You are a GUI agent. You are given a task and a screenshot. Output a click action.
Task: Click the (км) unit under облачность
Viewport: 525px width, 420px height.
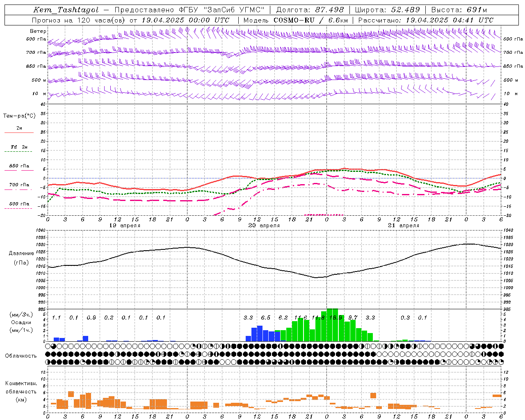click(x=21, y=399)
